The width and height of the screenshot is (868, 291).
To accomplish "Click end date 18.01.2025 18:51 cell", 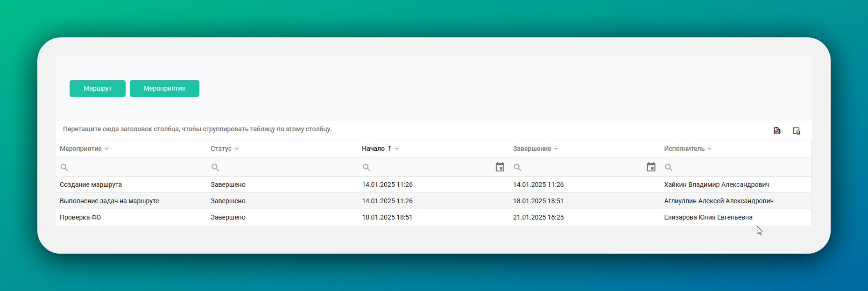I will pos(538,201).
